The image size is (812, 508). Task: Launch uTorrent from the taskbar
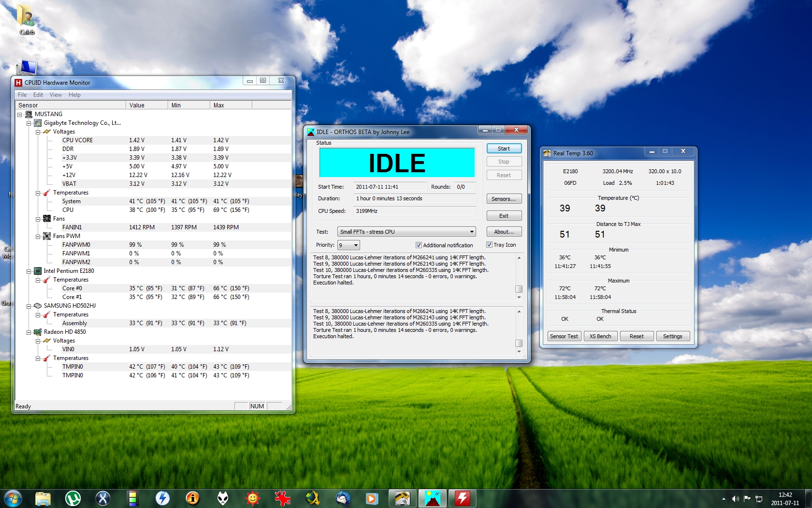(x=73, y=498)
